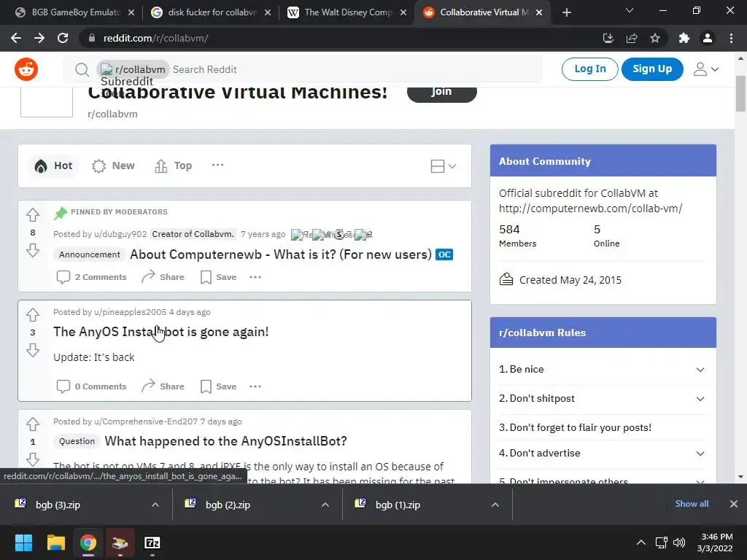747x560 pixels.
Task: Open u/pineapples2005 profile link
Action: pos(130,312)
